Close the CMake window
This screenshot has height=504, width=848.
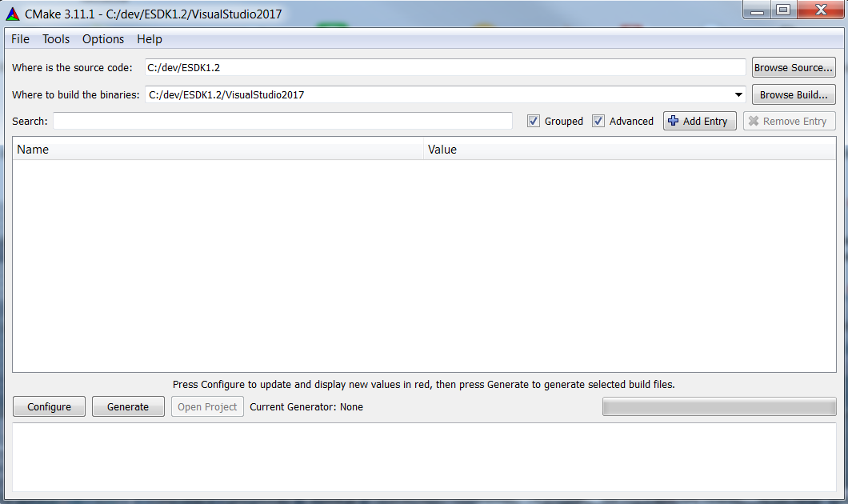pyautogui.click(x=821, y=10)
